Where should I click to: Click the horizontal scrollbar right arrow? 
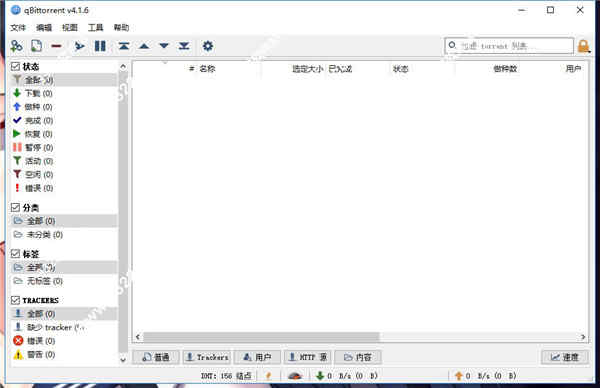pos(583,337)
